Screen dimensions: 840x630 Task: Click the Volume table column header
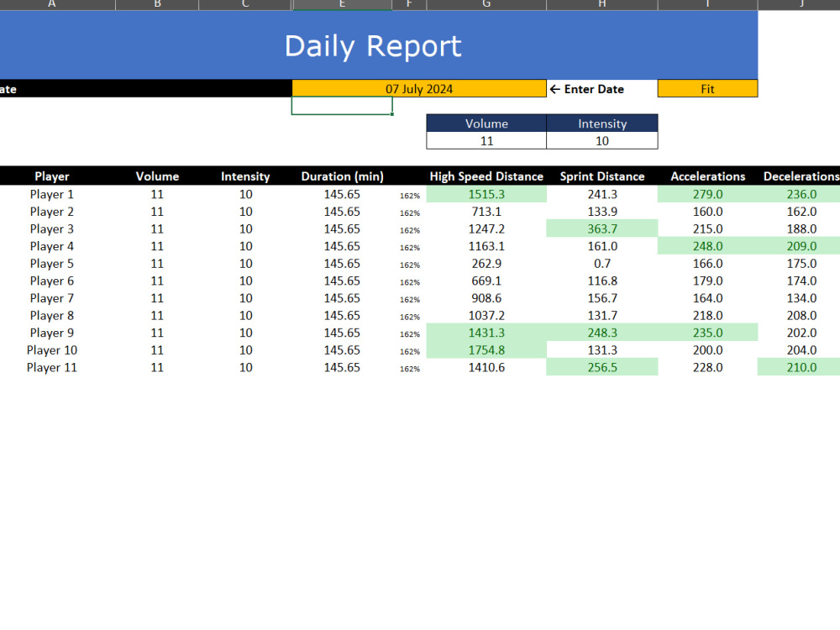tap(157, 176)
